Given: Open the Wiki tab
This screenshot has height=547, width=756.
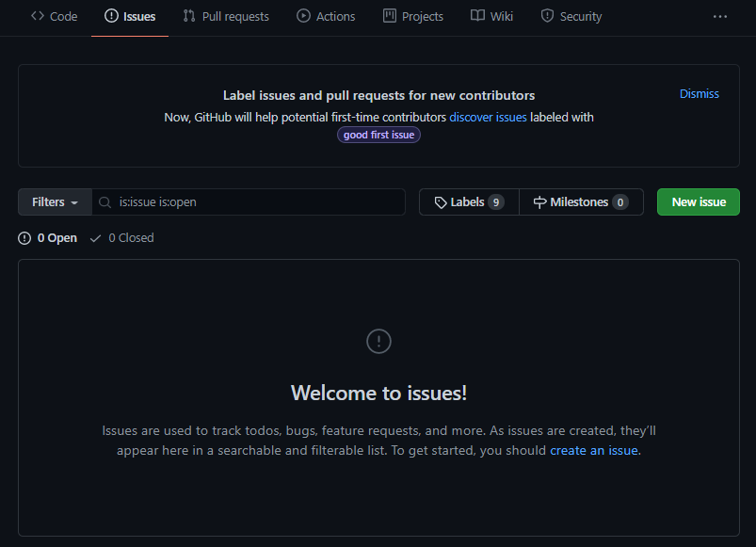Looking at the screenshot, I should tap(491, 16).
